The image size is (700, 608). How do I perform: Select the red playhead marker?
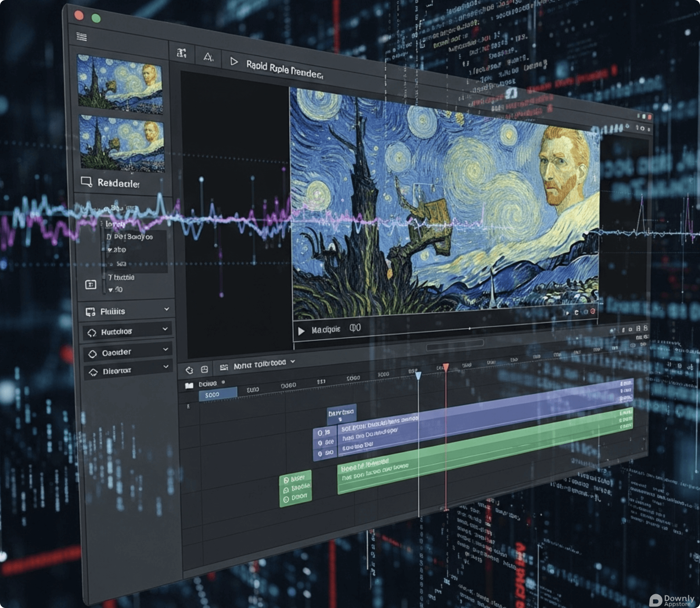click(x=446, y=367)
